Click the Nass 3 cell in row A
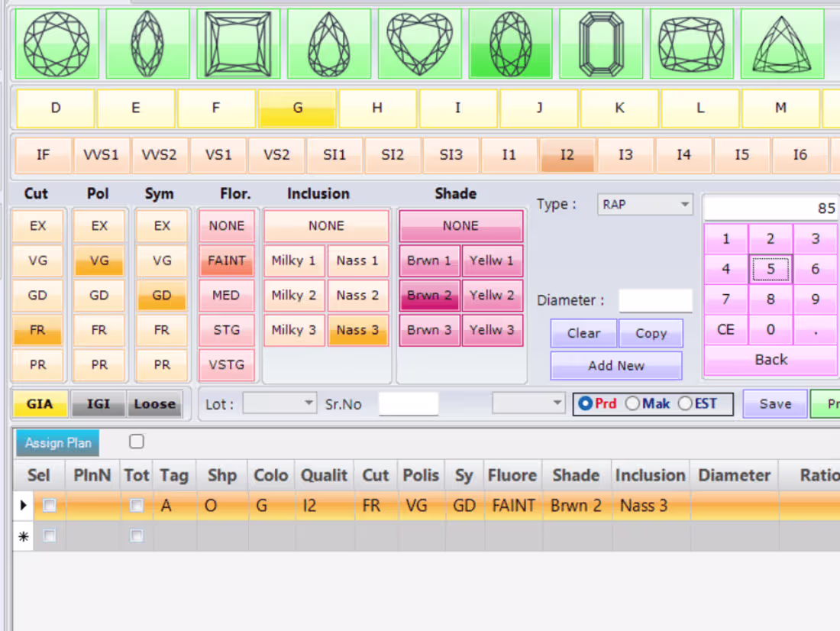The height and width of the screenshot is (631, 840). click(x=651, y=506)
